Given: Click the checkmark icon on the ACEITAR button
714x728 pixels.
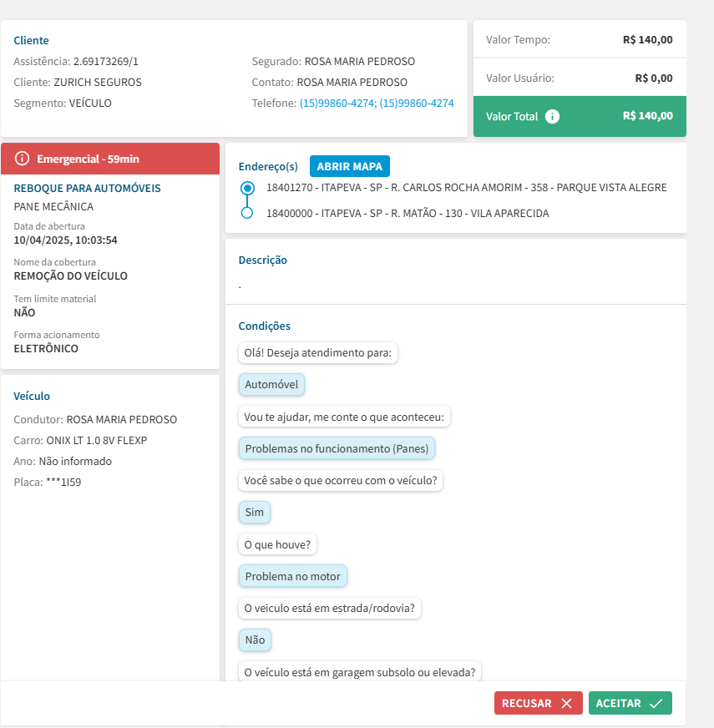Looking at the screenshot, I should (x=656, y=703).
